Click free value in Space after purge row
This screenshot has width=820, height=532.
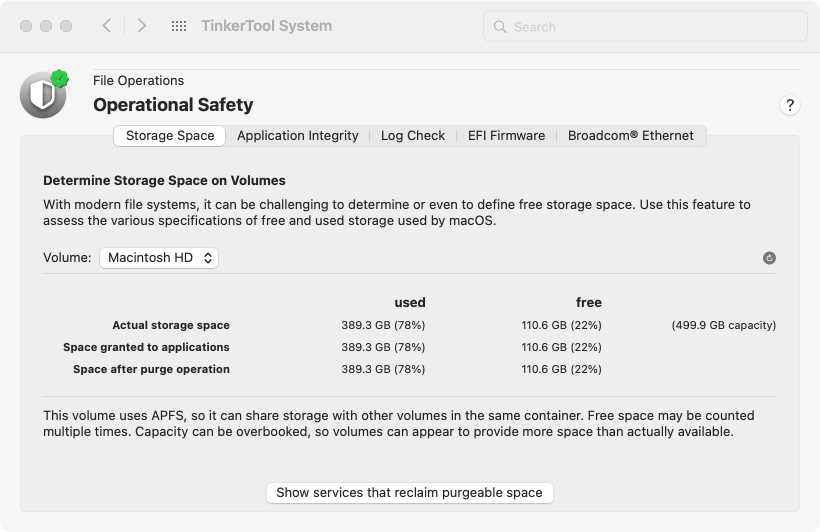[x=562, y=369]
